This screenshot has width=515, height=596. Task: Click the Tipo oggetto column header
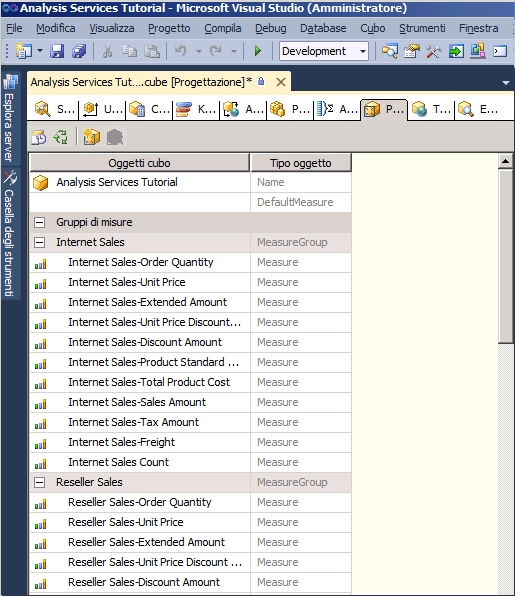pyautogui.click(x=301, y=163)
